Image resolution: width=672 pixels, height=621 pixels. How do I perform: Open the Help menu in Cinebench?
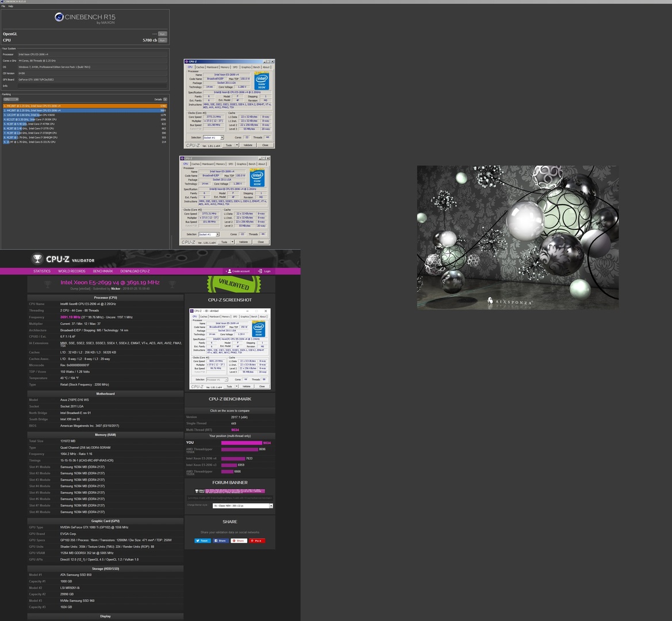point(11,6)
